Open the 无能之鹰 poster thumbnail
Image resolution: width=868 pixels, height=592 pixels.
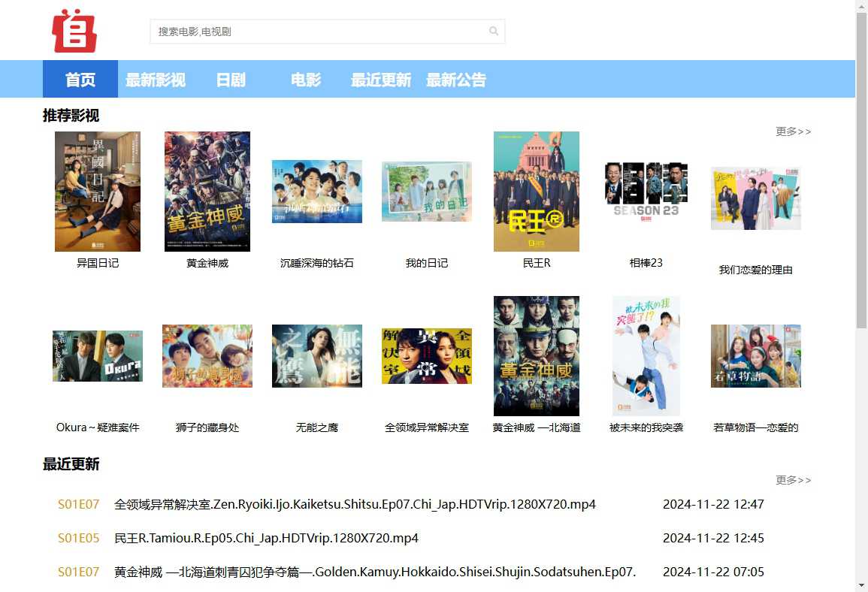pyautogui.click(x=316, y=356)
